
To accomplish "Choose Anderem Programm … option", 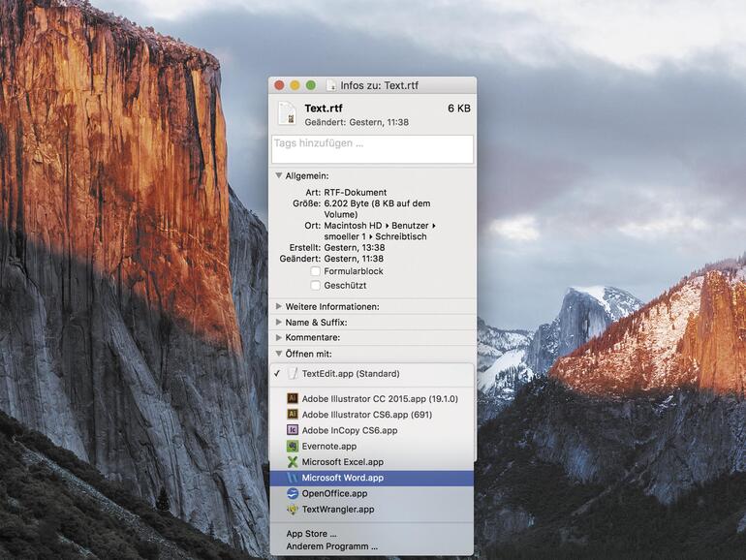I will [x=372, y=546].
